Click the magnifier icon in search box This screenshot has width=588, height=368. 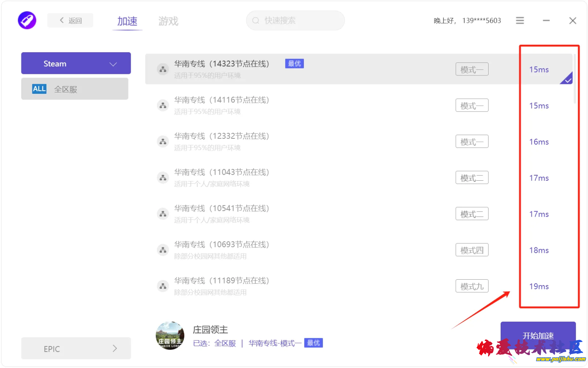coord(256,21)
